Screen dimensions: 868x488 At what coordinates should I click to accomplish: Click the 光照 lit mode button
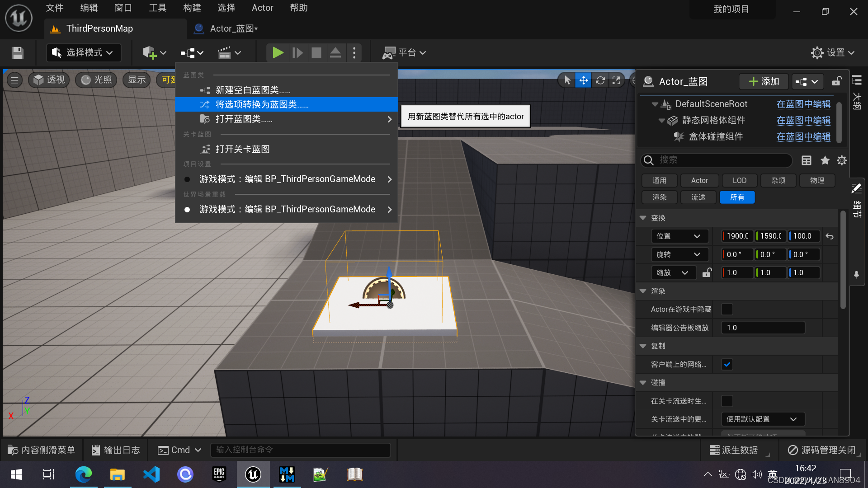click(96, 80)
